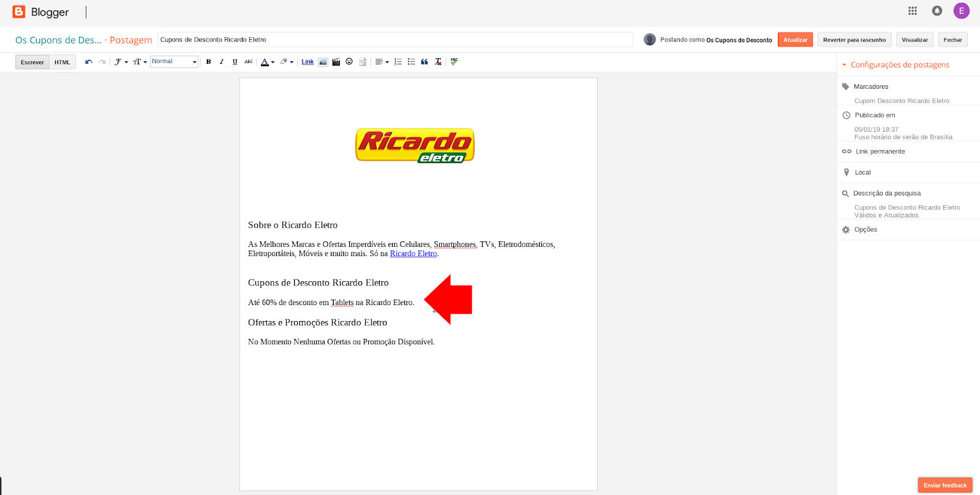Click the Fechar button
Image resolution: width=980 pixels, height=495 pixels.
[x=952, y=39]
